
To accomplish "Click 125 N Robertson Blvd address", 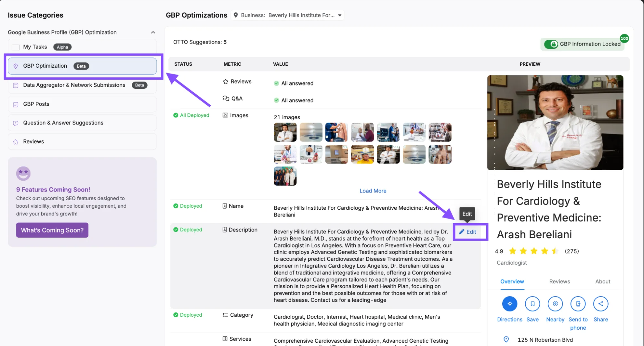I will click(545, 340).
